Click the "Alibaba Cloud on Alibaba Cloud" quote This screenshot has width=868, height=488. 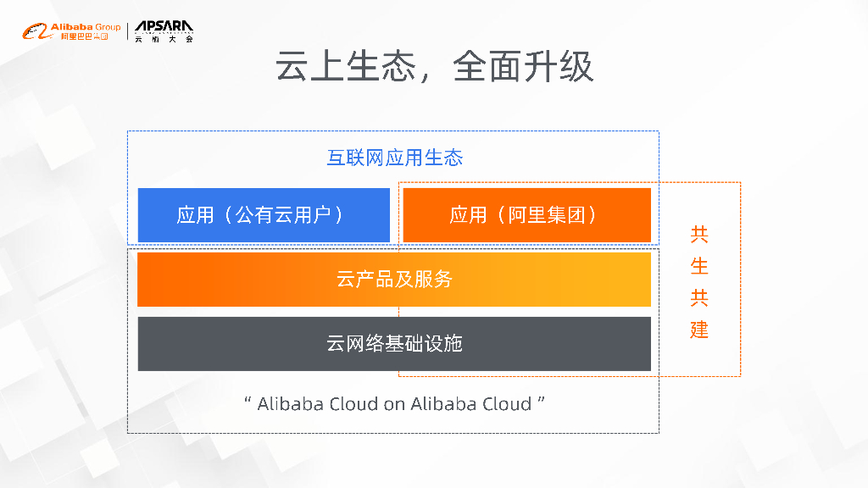pyautogui.click(x=394, y=403)
